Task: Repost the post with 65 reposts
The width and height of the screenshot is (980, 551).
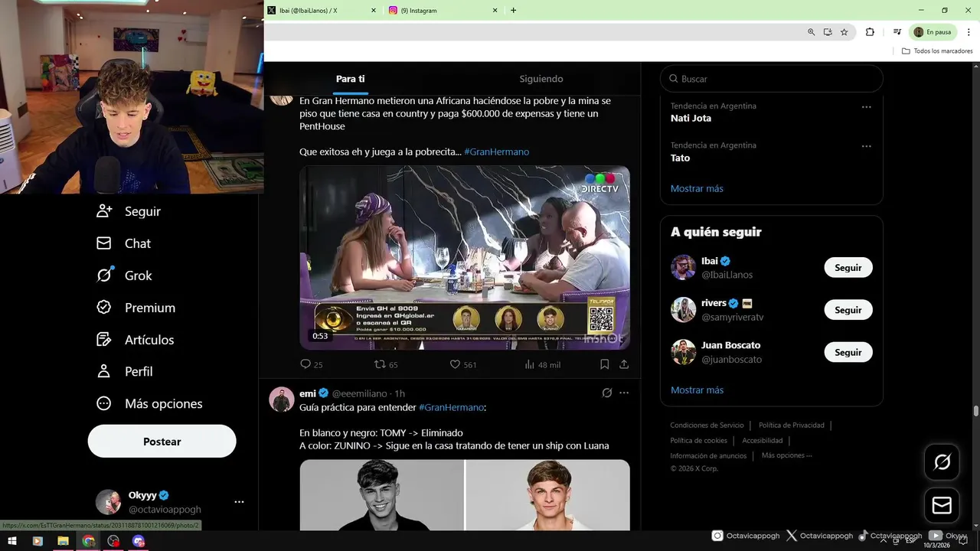Action: (x=386, y=364)
